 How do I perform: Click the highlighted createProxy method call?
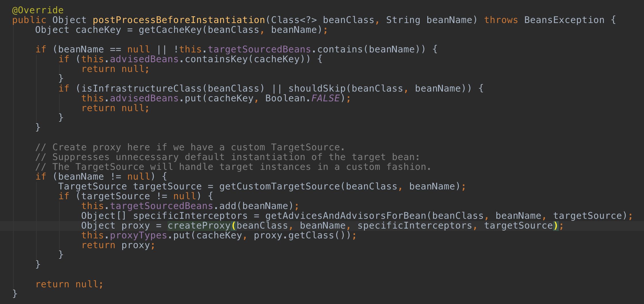click(x=199, y=225)
